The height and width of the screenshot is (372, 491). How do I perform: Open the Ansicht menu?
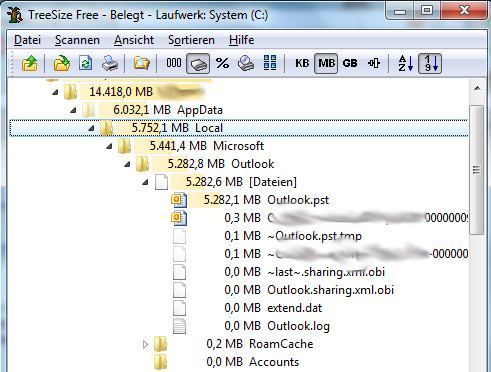coord(134,40)
